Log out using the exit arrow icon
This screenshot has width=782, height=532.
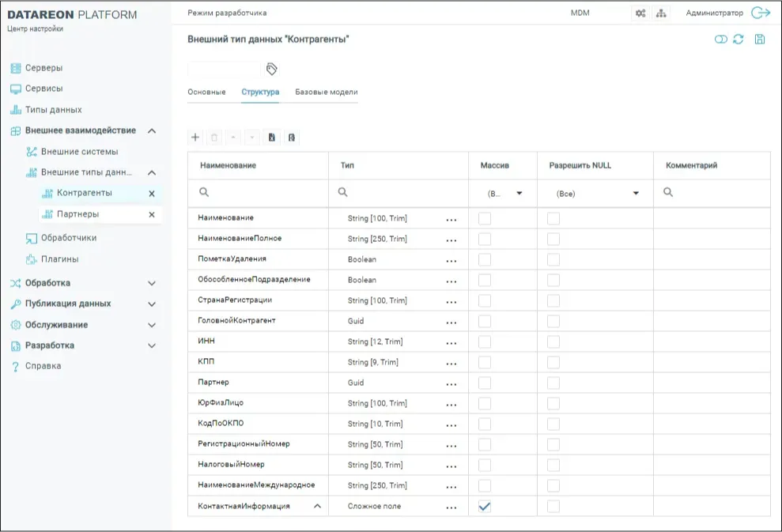click(762, 13)
